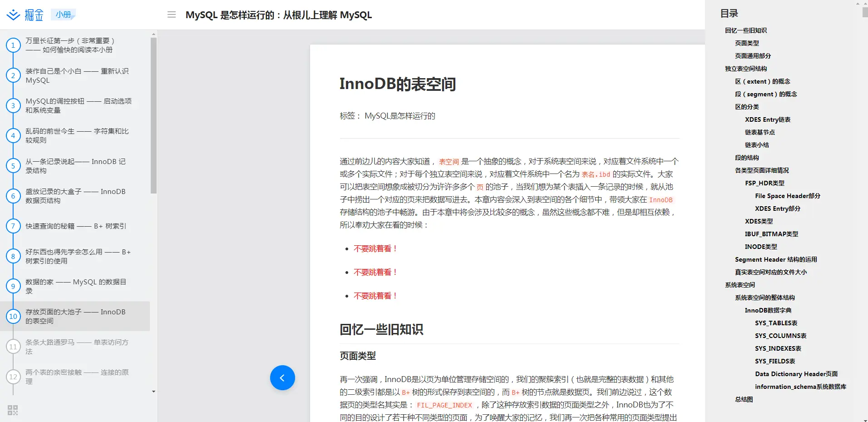This screenshot has height=422, width=868.
Task: Jump to IBUF_BITMAP类型 in contents
Action: click(771, 234)
